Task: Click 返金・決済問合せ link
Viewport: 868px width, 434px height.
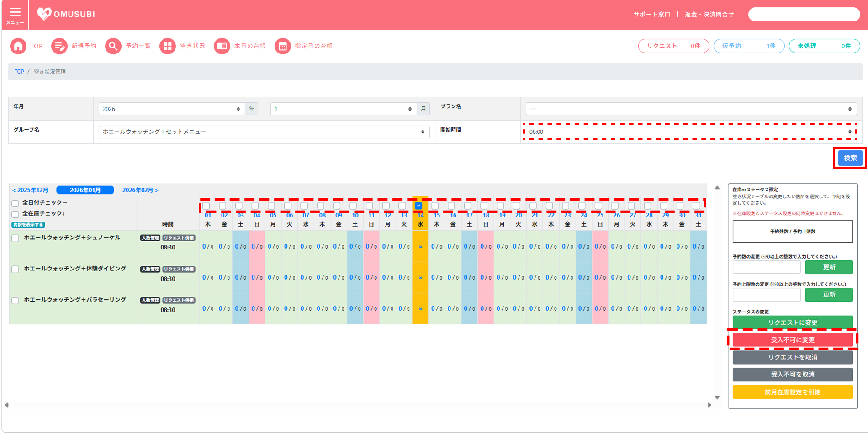Action: point(709,15)
